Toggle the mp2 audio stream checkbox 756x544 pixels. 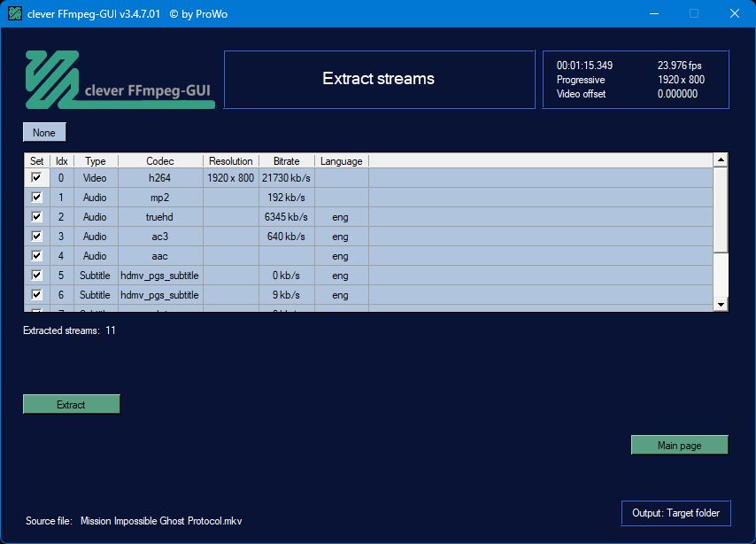pos(36,197)
